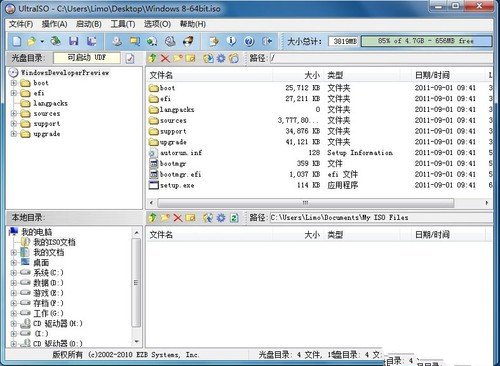The height and width of the screenshot is (366, 500).
Task: Click the Save As icon in main toolbar
Action: point(91,41)
